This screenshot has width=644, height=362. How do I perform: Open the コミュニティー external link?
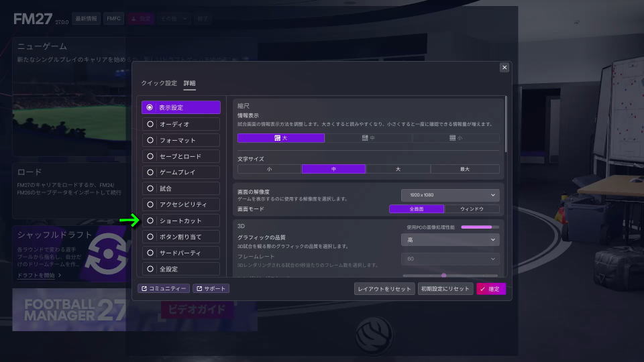point(164,288)
